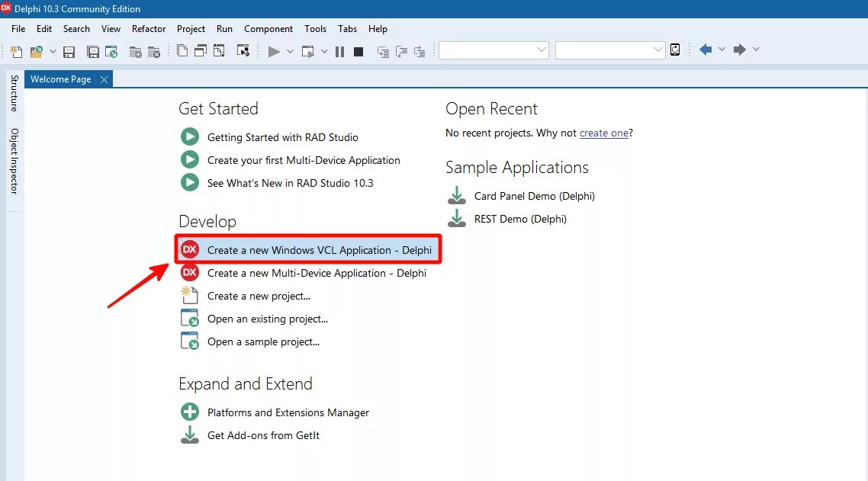Expand the Back arrow history dropdown

tap(722, 50)
